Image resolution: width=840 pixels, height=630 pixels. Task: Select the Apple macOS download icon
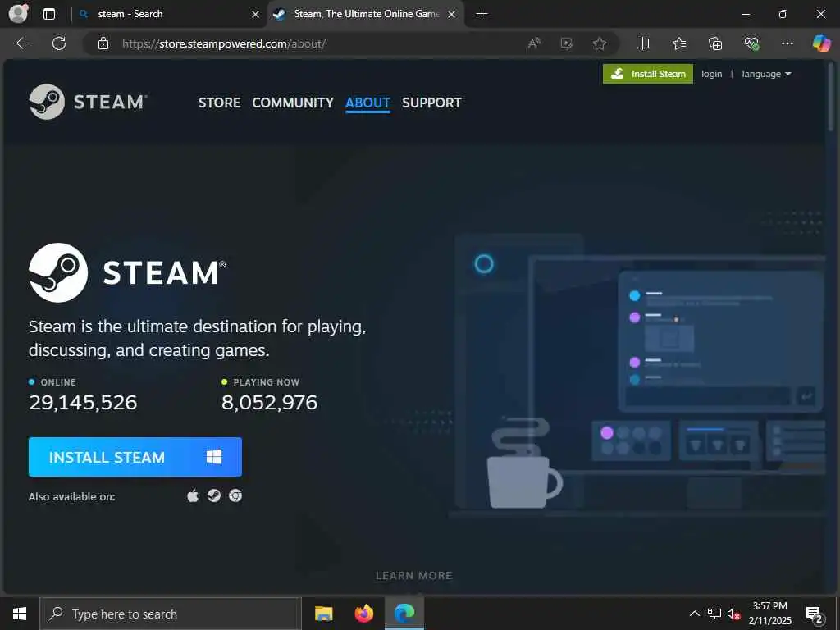tap(193, 496)
